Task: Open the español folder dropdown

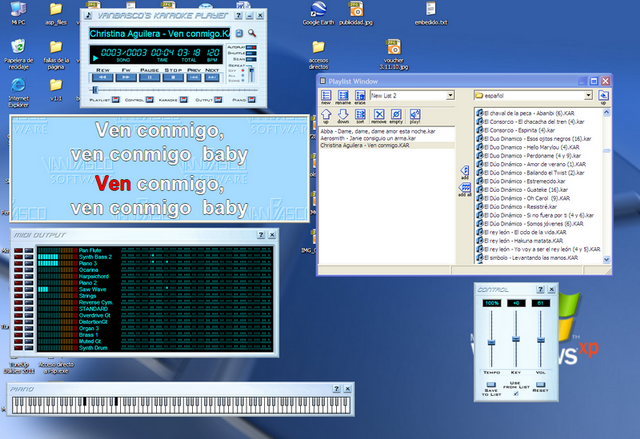Action: coord(588,95)
